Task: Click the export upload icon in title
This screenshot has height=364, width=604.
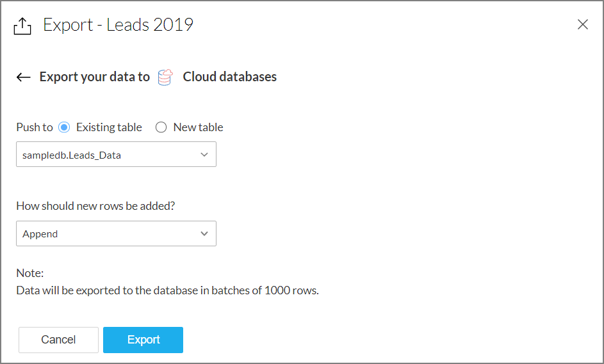Action: point(22,26)
